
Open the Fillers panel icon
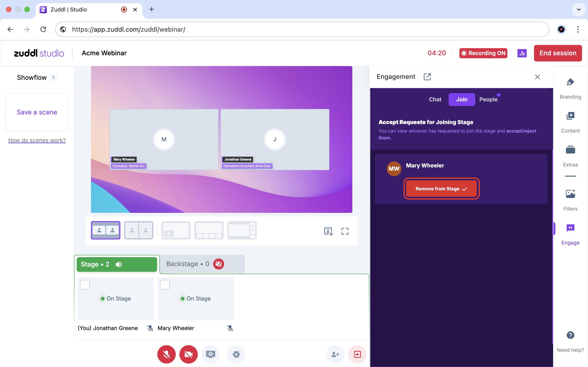(570, 194)
